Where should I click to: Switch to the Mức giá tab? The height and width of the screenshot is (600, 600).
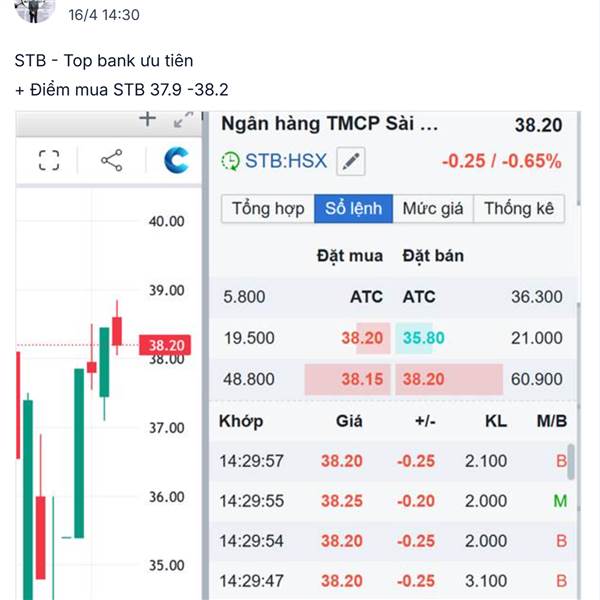pyautogui.click(x=433, y=209)
